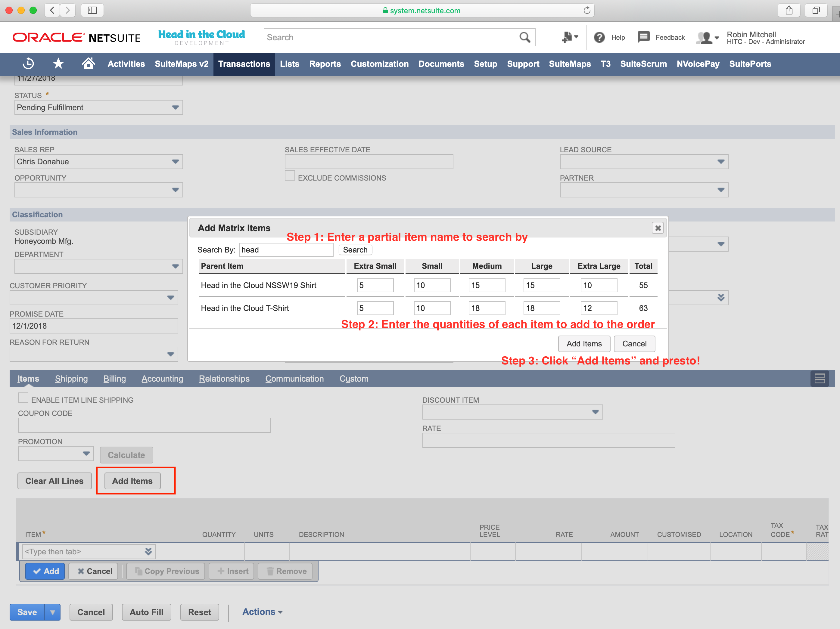Viewport: 840px width, 629px height.
Task: Click the Head in the Cloud logo
Action: pos(202,37)
